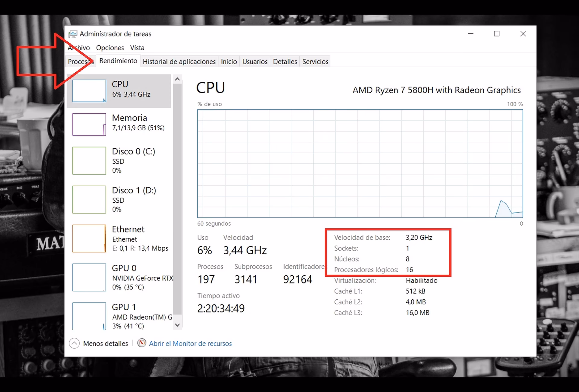Click the GPU 0 temperature 0% (35 °C)
The image size is (579, 392).
coord(128,287)
